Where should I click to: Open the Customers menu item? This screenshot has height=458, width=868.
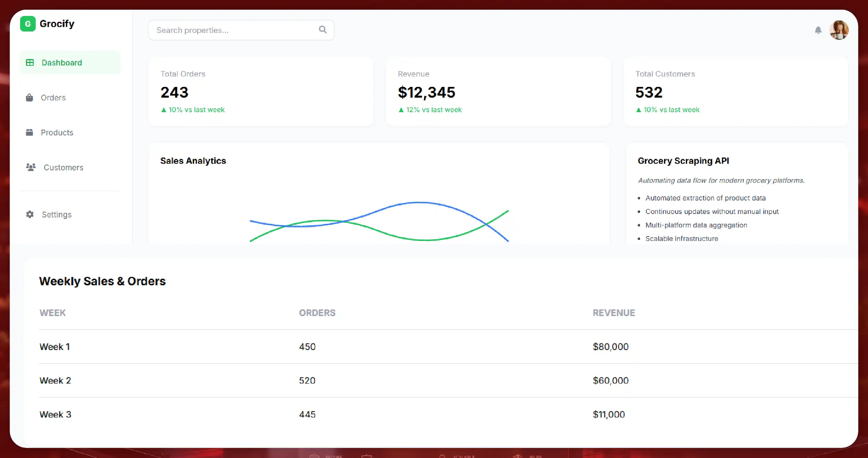point(70,168)
